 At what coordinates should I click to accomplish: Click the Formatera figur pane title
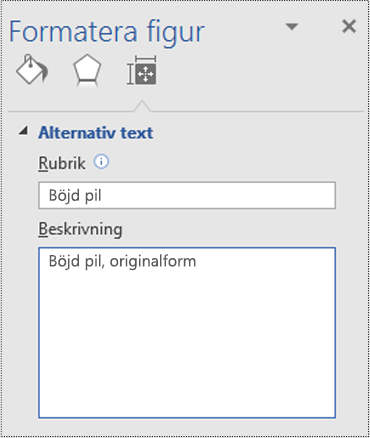(107, 32)
